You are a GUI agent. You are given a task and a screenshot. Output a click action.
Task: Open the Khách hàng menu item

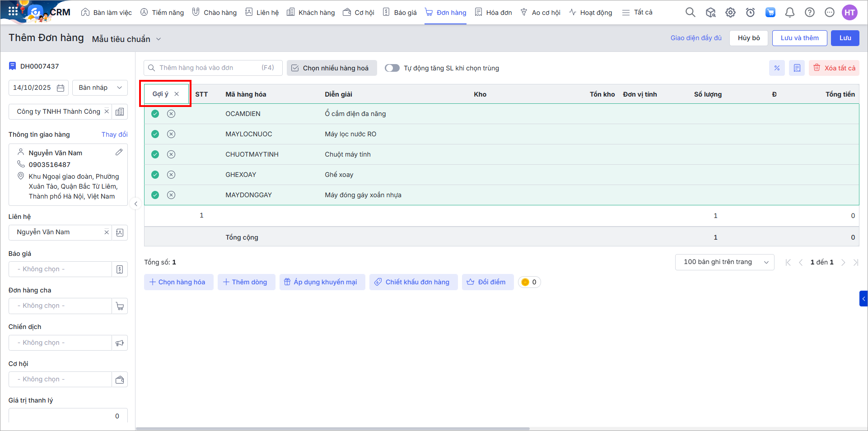pos(311,13)
